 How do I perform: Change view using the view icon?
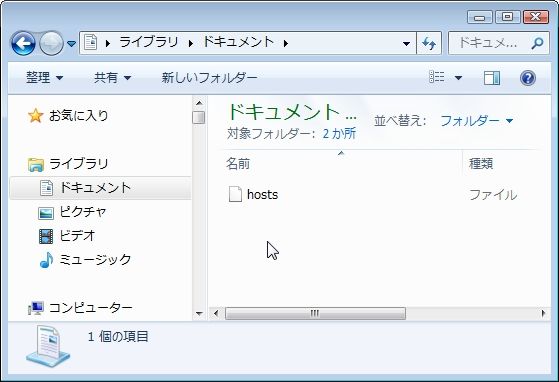[x=437, y=77]
